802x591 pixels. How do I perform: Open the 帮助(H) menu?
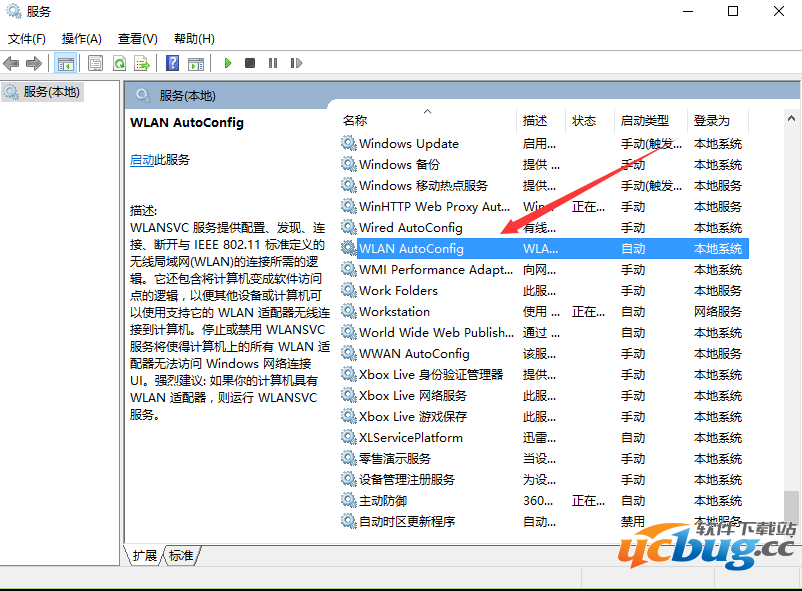(194, 39)
